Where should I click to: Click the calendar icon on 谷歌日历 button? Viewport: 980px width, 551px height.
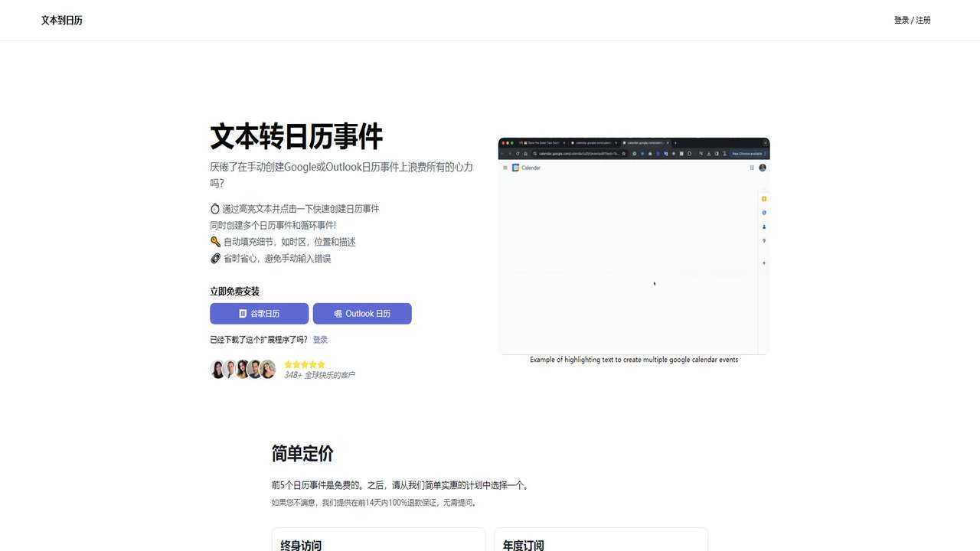[x=243, y=314]
